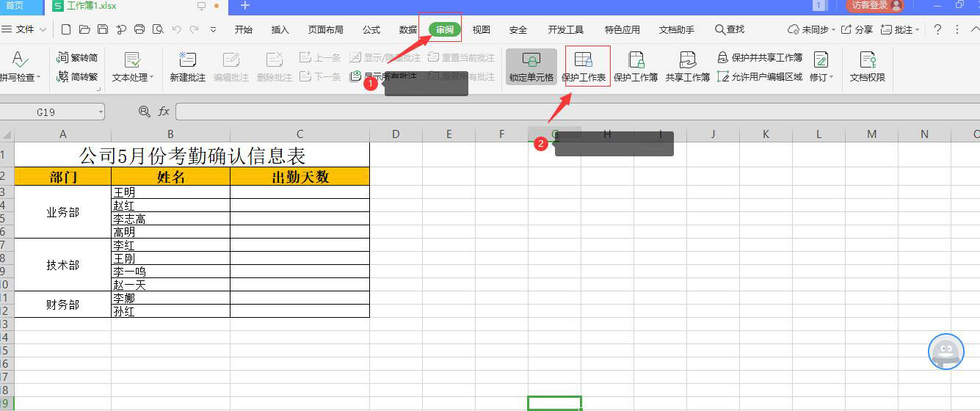This screenshot has width=980, height=411.
Task: Click the New document icon
Action: [x=66, y=29]
